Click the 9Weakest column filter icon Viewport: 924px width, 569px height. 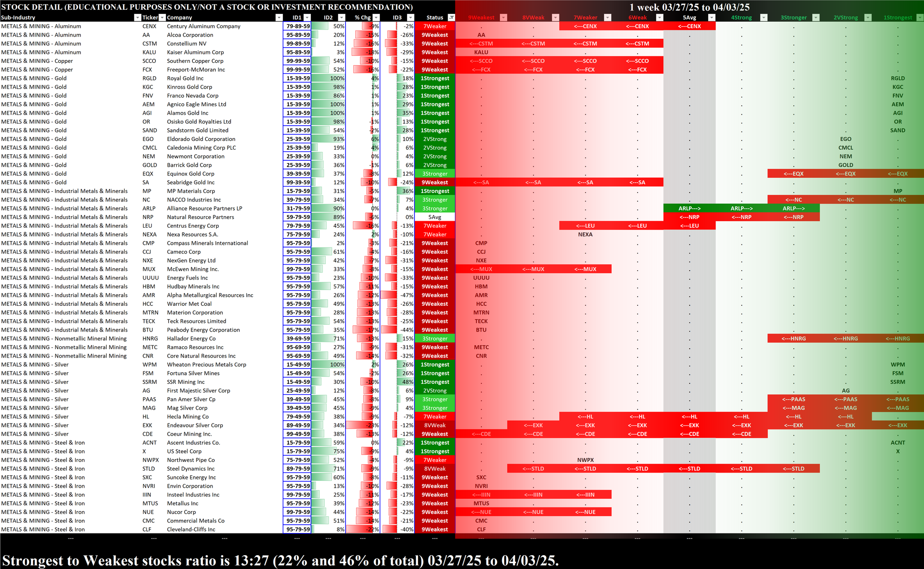pos(504,18)
